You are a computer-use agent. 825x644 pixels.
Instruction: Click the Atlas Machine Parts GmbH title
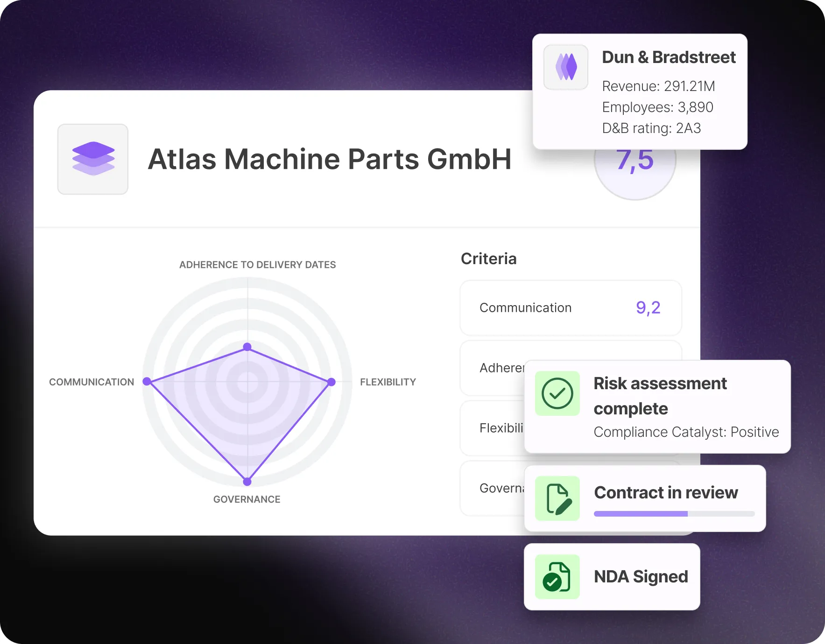click(x=330, y=159)
